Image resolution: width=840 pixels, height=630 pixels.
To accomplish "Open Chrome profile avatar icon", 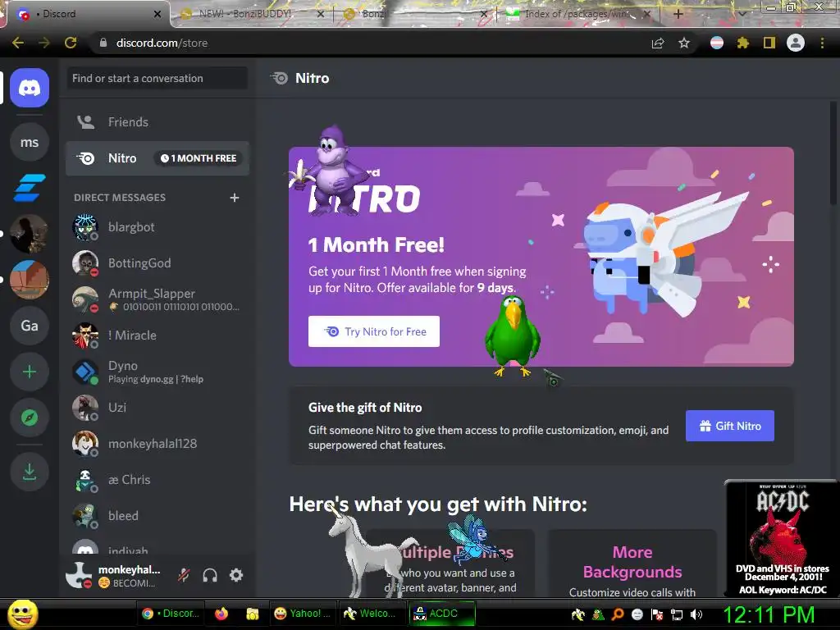I will tap(796, 43).
